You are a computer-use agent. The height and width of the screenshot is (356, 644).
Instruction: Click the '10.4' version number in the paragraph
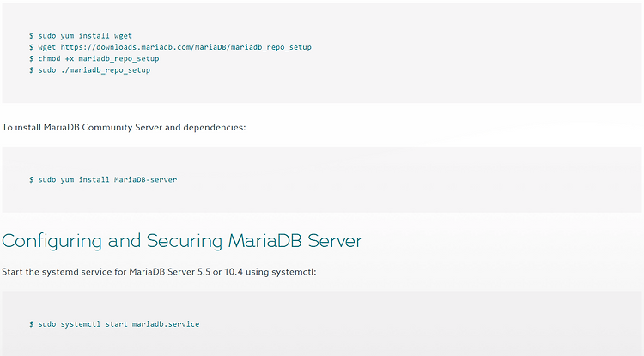click(234, 272)
